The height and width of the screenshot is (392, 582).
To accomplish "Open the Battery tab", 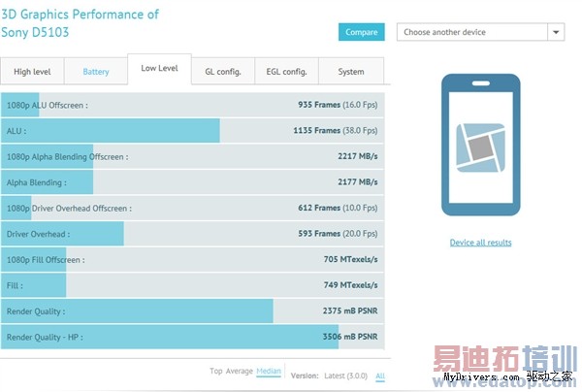I will [96, 71].
